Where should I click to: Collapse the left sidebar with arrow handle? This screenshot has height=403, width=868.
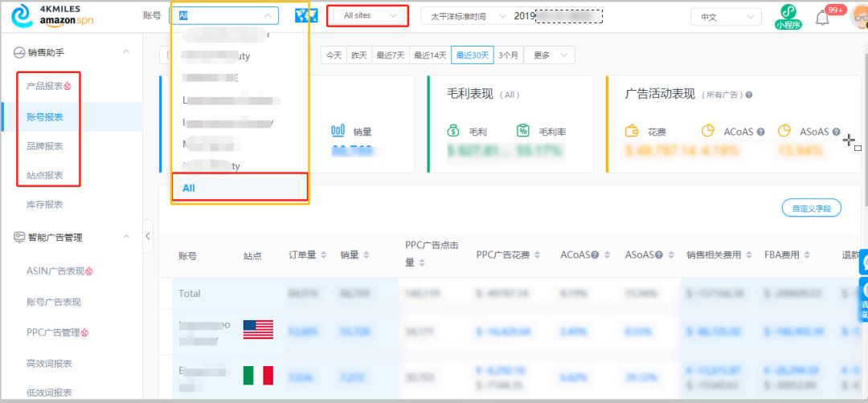[147, 236]
